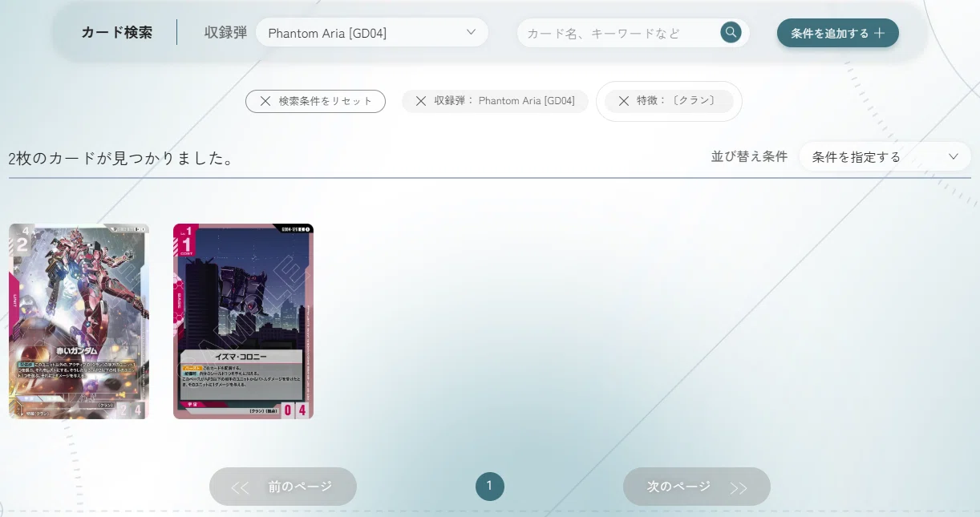Viewport: 980px width, 517px height.
Task: Click the 並び替え条件 label
Action: coord(749,156)
